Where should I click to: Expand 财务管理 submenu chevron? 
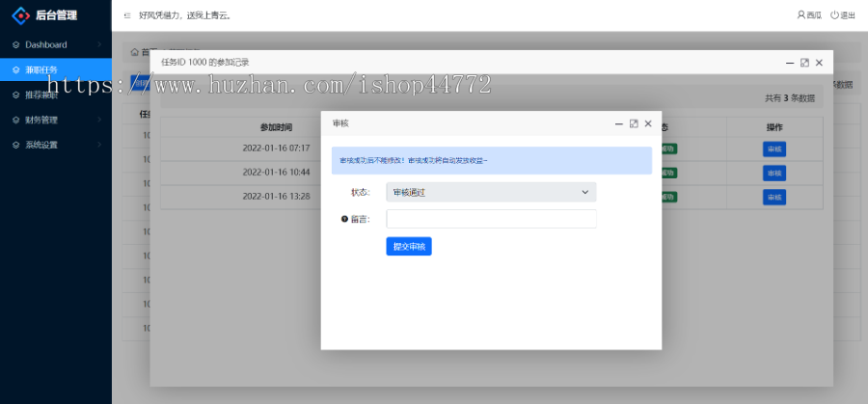tap(99, 120)
